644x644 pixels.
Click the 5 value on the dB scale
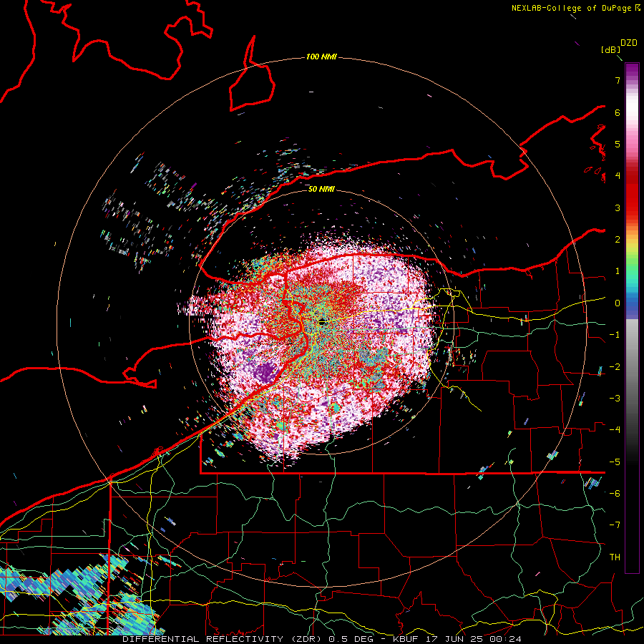click(618, 144)
